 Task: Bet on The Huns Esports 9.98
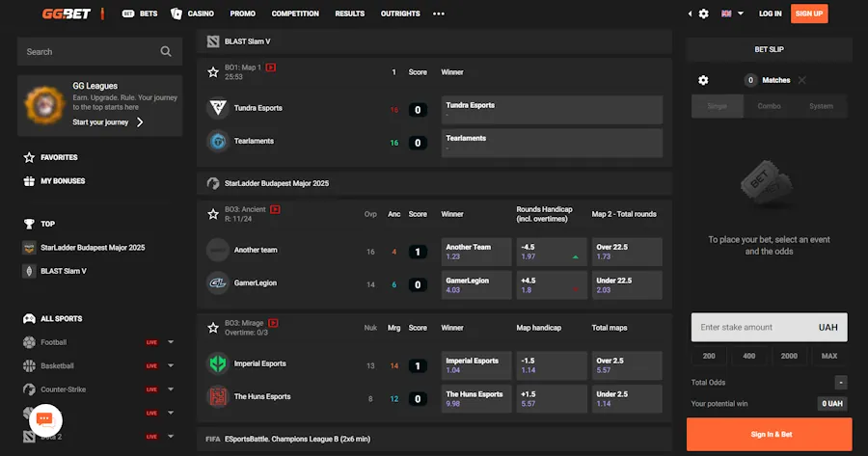476,398
